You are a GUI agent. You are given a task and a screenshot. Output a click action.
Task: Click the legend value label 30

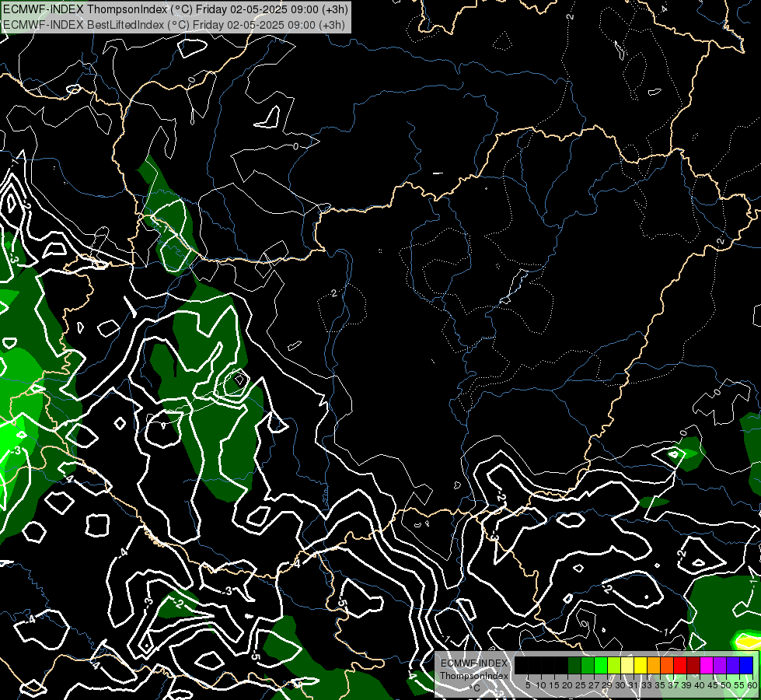(621, 685)
